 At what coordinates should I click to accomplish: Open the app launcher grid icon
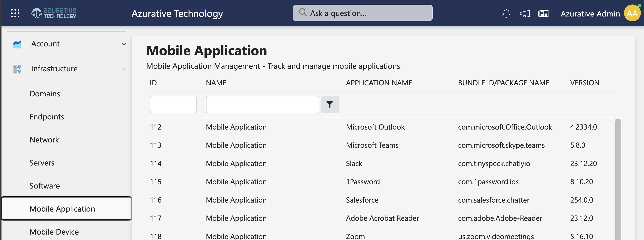coord(15,13)
